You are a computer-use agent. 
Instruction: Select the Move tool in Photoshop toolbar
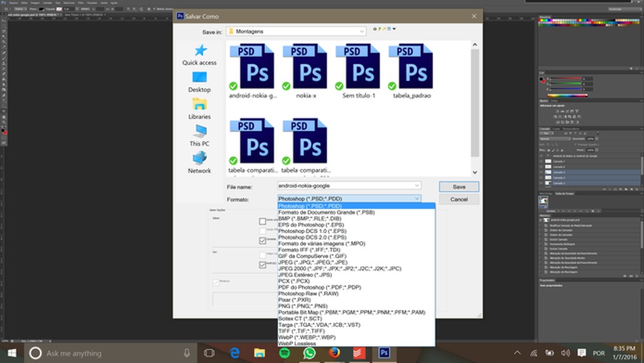pos(4,20)
